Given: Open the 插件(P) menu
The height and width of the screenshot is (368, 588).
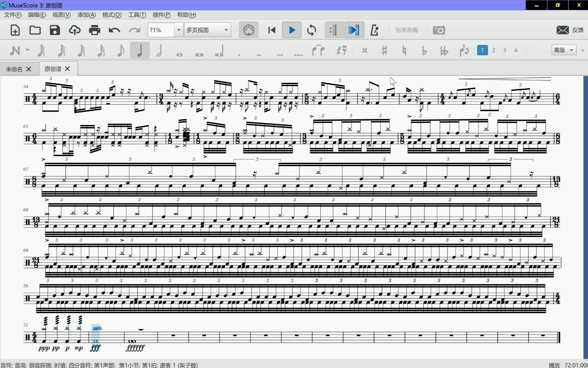Looking at the screenshot, I should pyautogui.click(x=161, y=15).
